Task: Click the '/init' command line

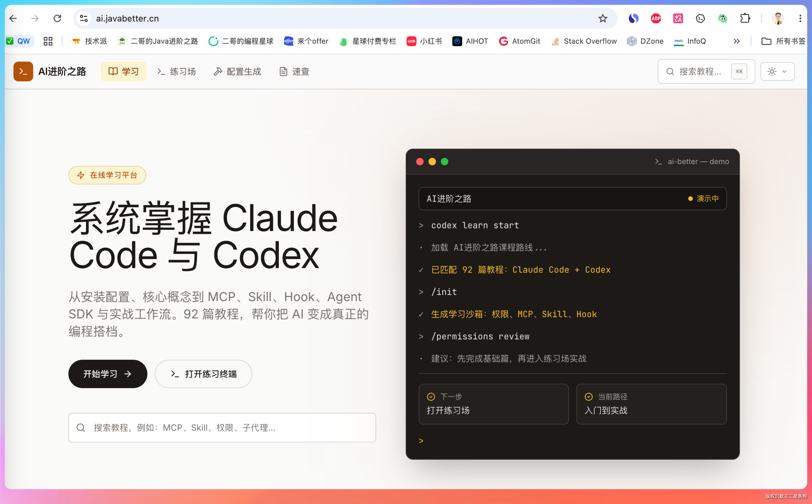Action: pyautogui.click(x=444, y=292)
